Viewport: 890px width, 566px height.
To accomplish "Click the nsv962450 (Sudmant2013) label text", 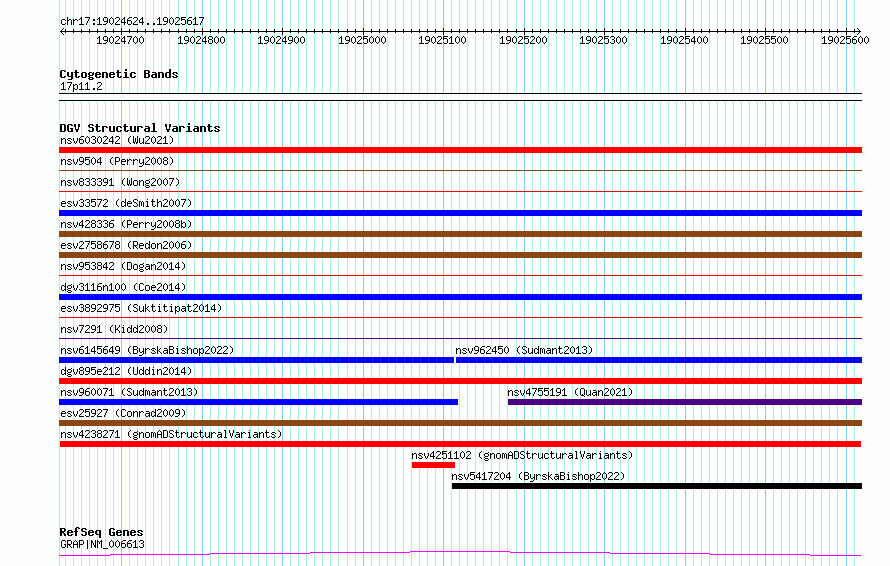I will [524, 350].
